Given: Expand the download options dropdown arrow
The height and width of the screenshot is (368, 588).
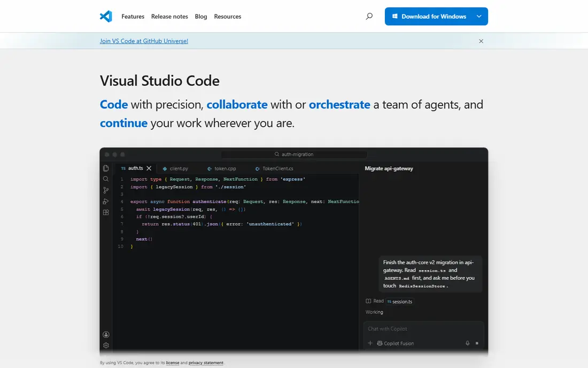Looking at the screenshot, I should coord(479,16).
